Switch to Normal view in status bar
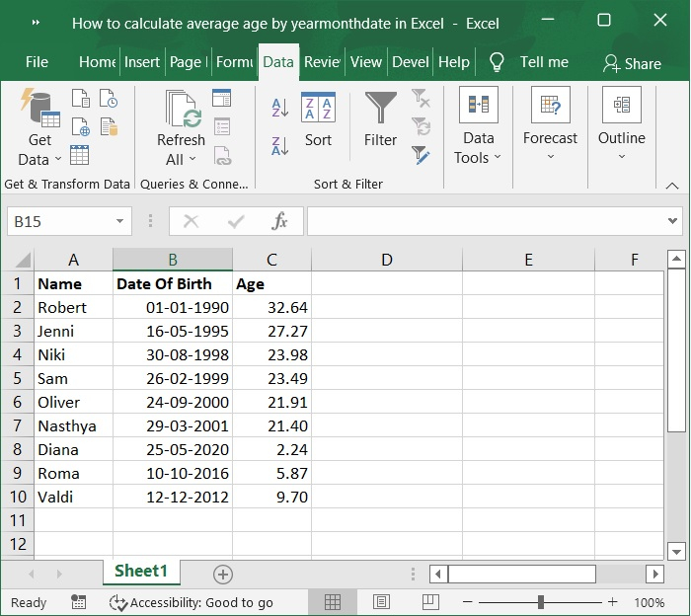 (333, 602)
